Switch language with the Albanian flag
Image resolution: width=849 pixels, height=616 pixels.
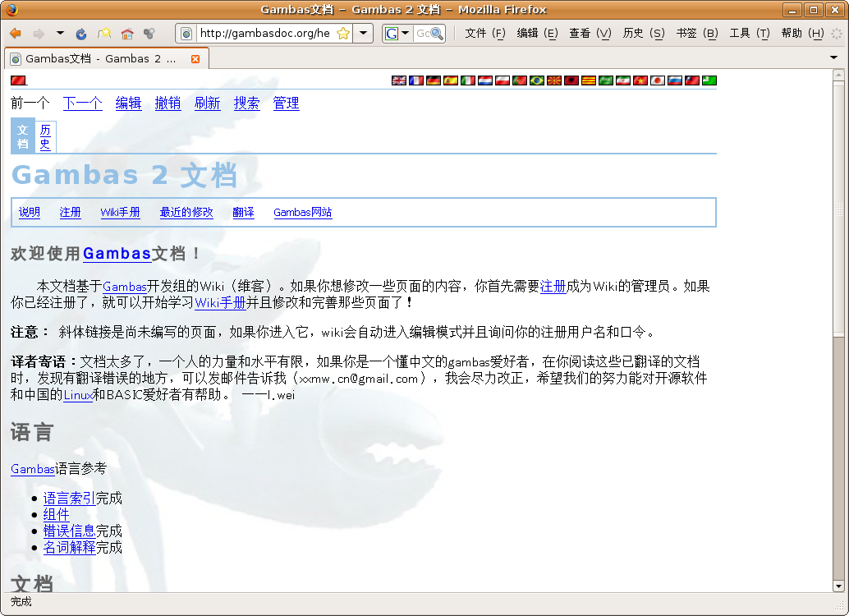[x=571, y=80]
